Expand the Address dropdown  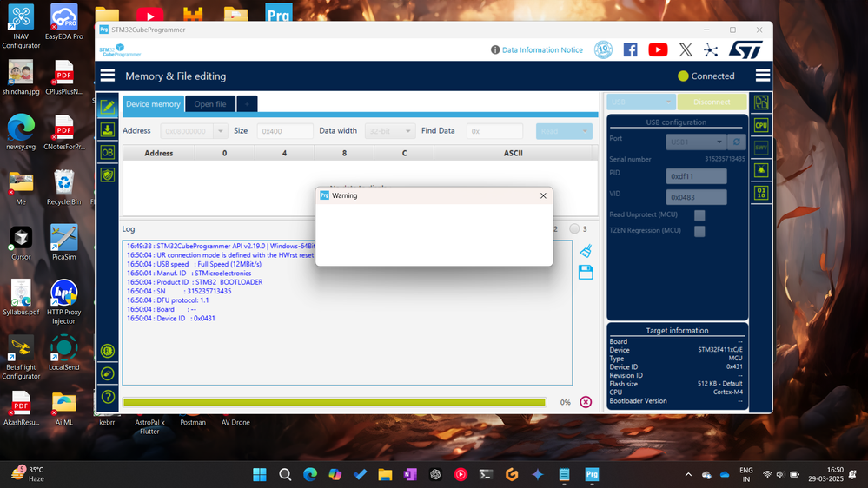[x=221, y=131]
